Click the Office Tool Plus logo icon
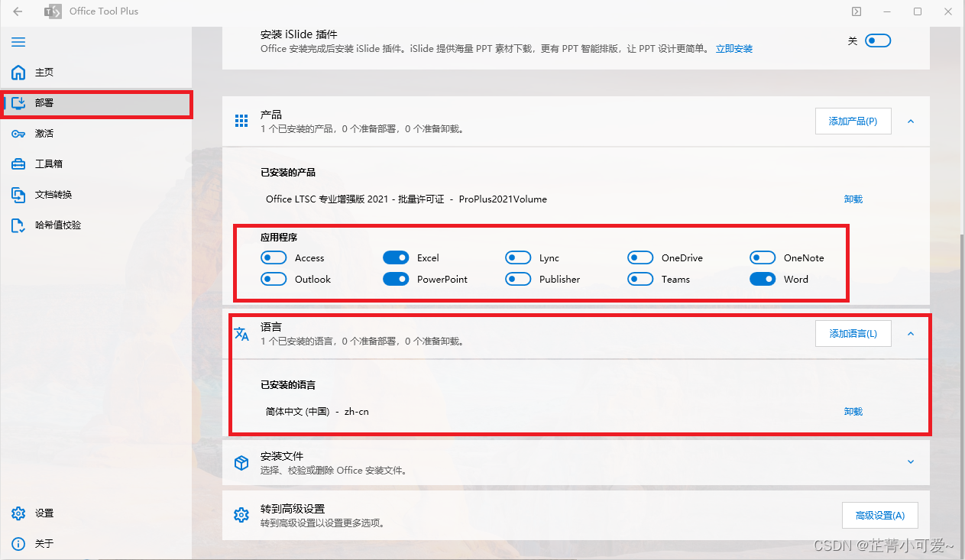965x560 pixels. point(53,11)
